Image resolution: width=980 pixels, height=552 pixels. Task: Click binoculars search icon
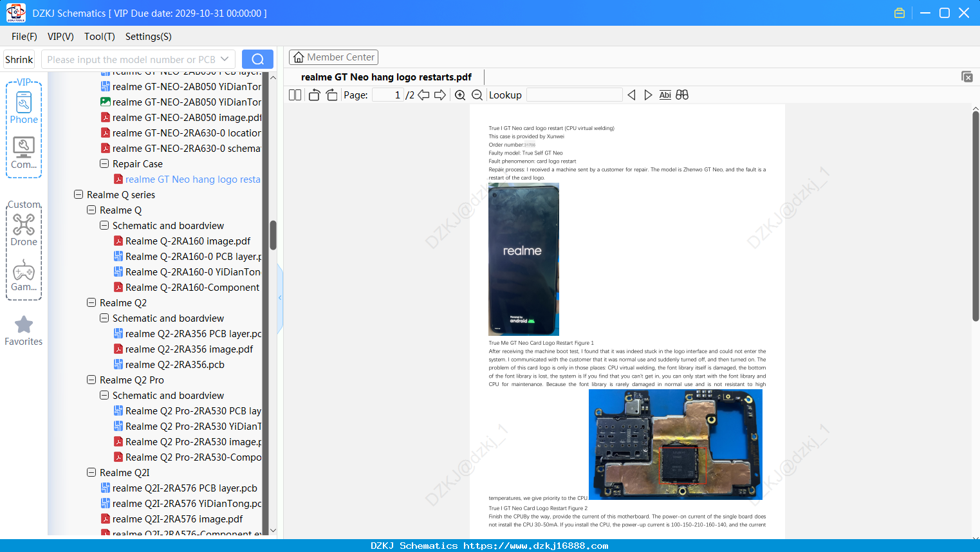pyautogui.click(x=682, y=95)
